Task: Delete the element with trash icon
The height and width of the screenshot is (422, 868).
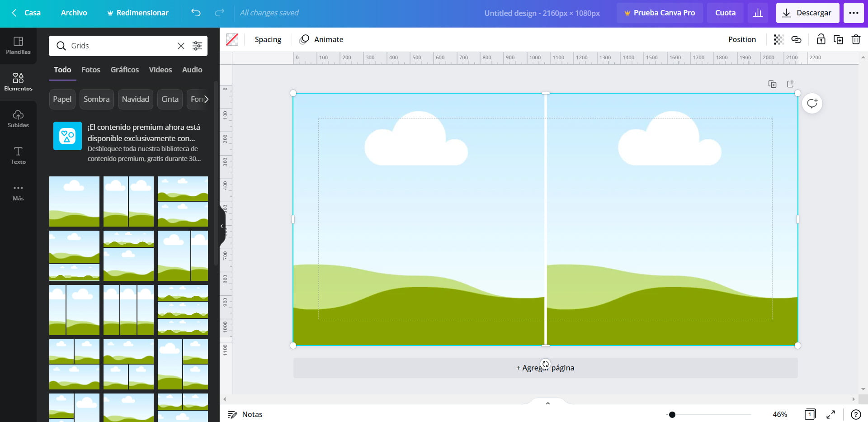Action: point(856,39)
